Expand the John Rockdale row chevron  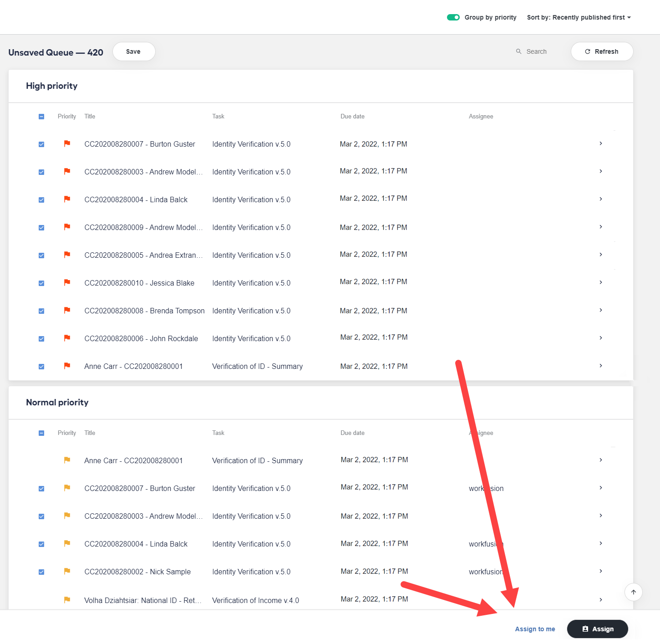tap(601, 338)
